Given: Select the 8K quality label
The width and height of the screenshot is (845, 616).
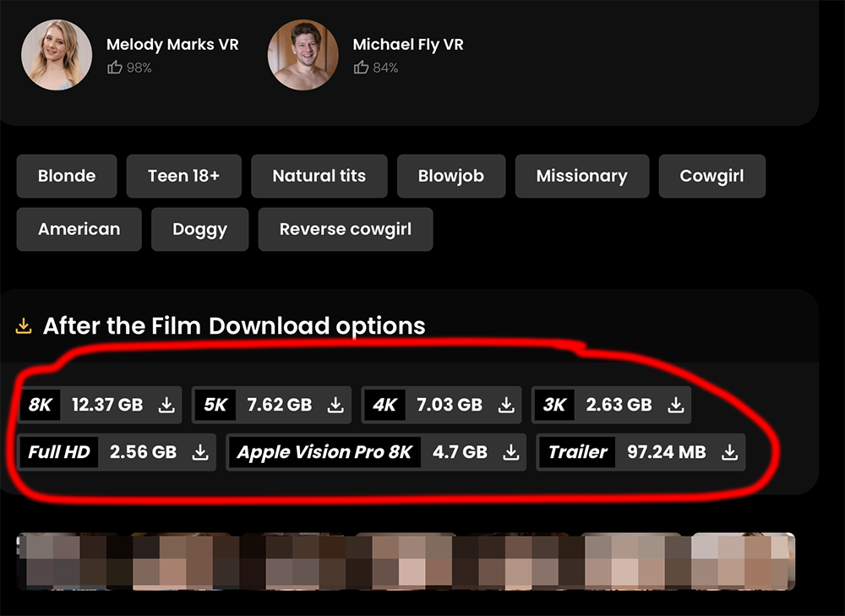Looking at the screenshot, I should 41,405.
